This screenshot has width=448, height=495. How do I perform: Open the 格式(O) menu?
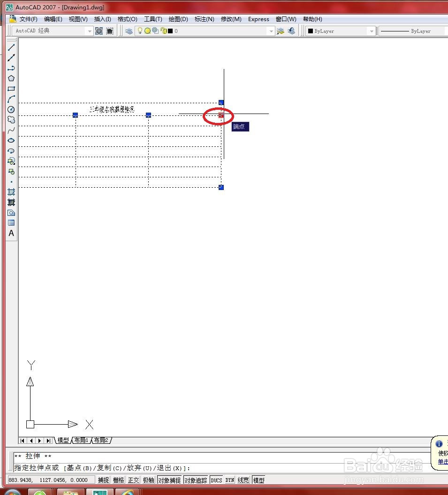(127, 19)
